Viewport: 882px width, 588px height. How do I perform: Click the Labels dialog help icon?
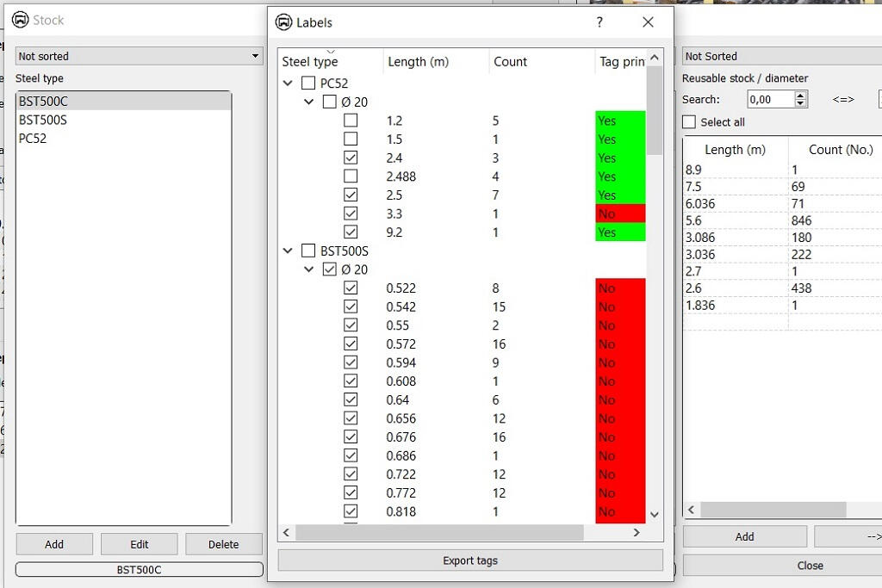[599, 22]
